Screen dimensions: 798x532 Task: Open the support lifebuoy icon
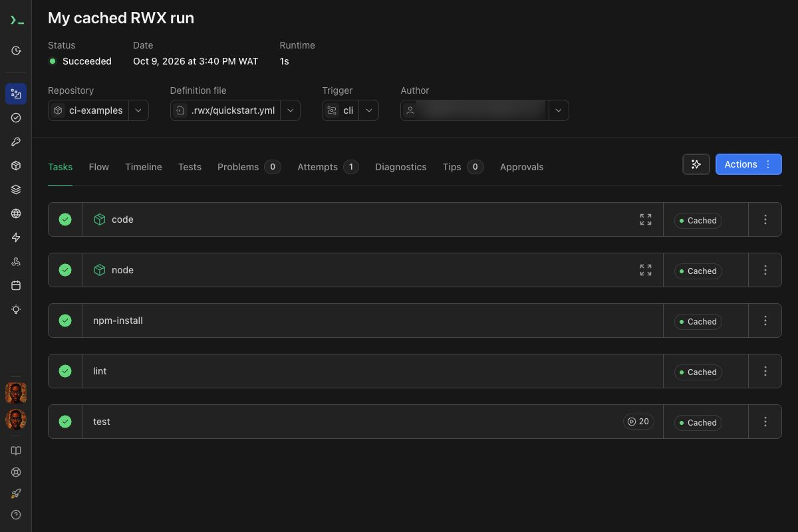click(x=16, y=472)
